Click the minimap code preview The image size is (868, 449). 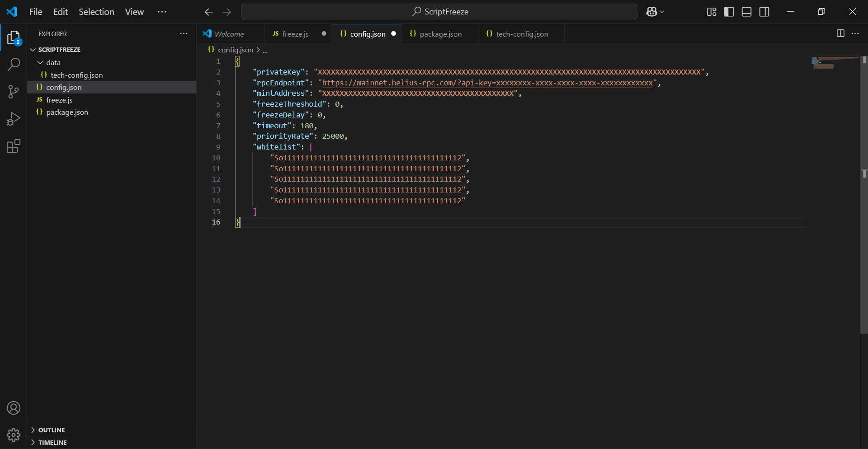[x=834, y=63]
